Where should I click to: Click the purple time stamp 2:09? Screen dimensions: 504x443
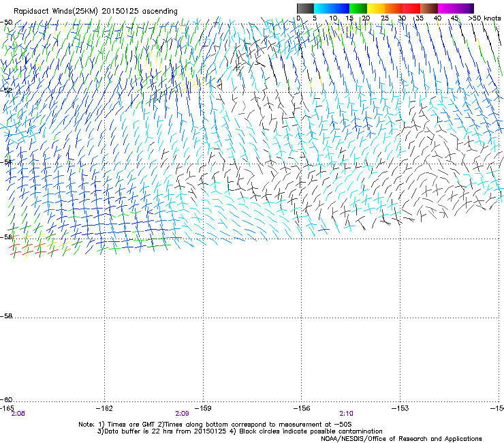pos(182,414)
